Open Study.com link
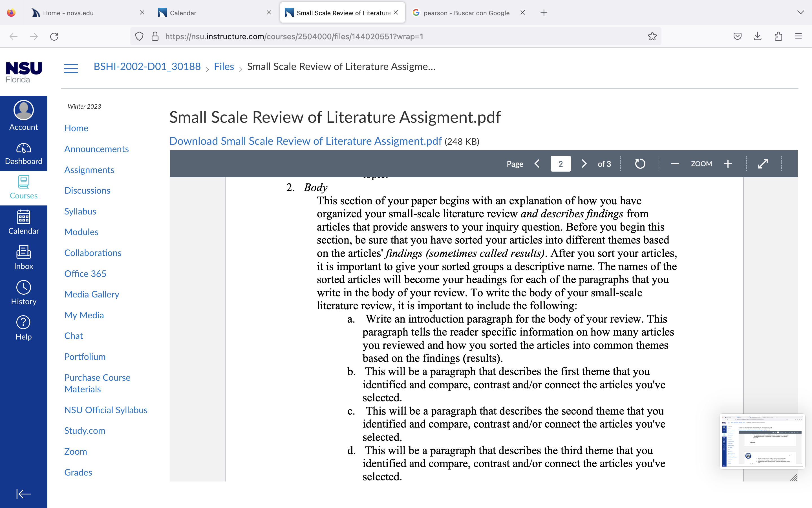 85,431
